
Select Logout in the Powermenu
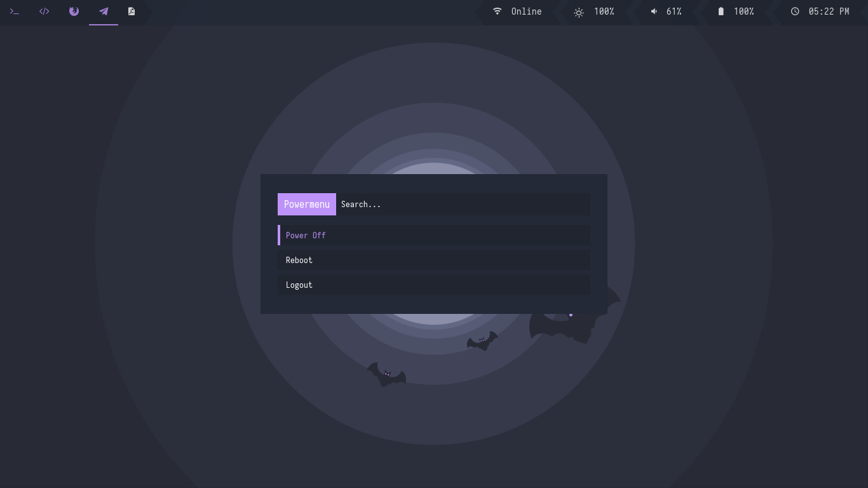tap(434, 285)
